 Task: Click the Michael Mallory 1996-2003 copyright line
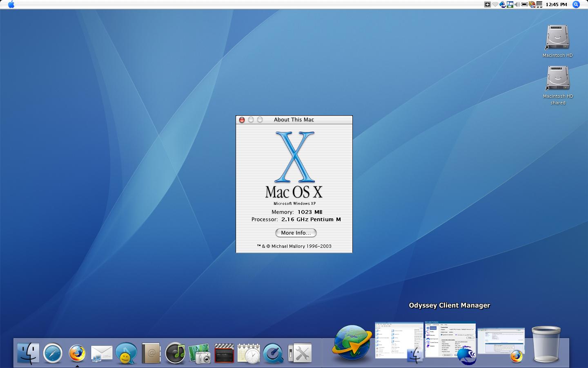pos(294,246)
